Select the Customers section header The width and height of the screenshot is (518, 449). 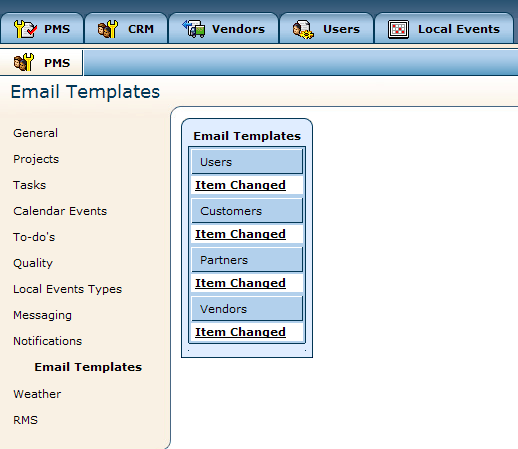click(247, 211)
